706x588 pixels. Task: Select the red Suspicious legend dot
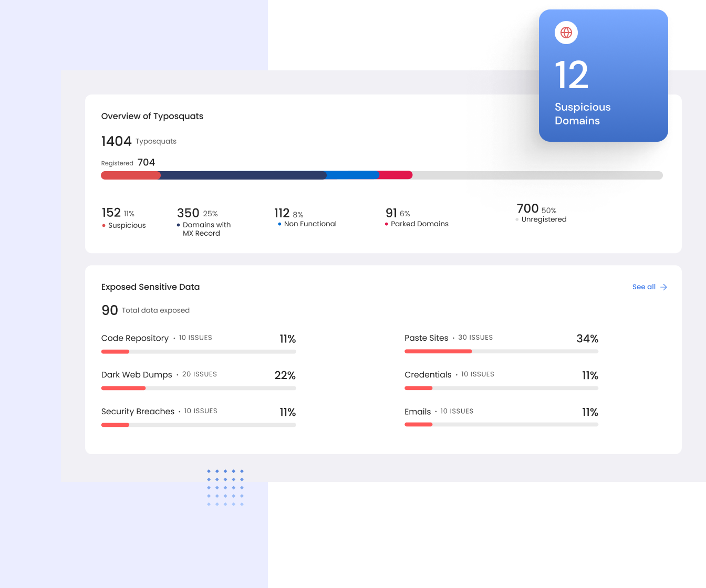[x=103, y=225]
